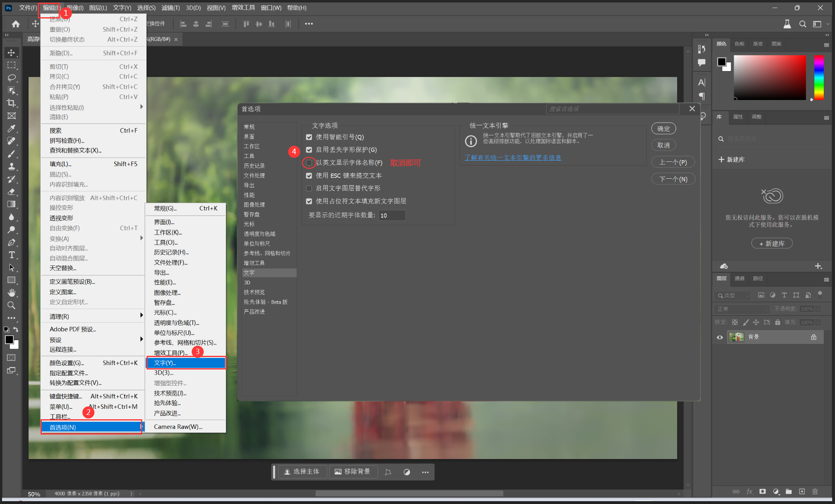The width and height of the screenshot is (835, 504).
Task: Click the 要显示的近期字体数量 input field
Action: point(392,215)
